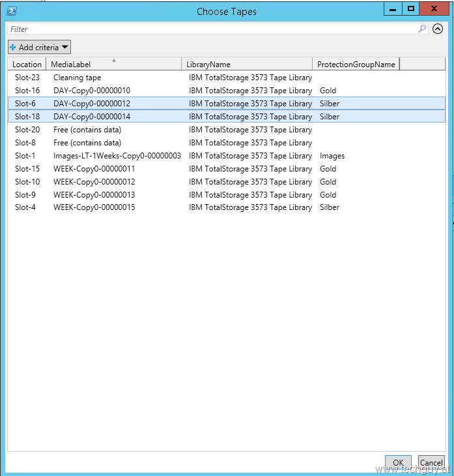Click the PowerShell icon in title bar
The height and width of the screenshot is (476, 454).
point(12,11)
